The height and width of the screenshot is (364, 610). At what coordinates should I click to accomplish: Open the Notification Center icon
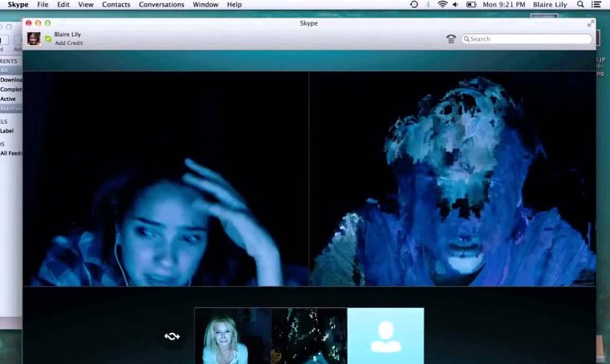pyautogui.click(x=596, y=5)
